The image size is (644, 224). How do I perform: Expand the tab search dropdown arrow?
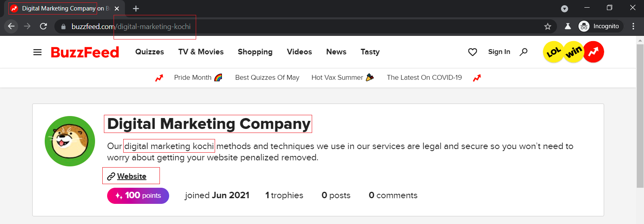[x=565, y=8]
